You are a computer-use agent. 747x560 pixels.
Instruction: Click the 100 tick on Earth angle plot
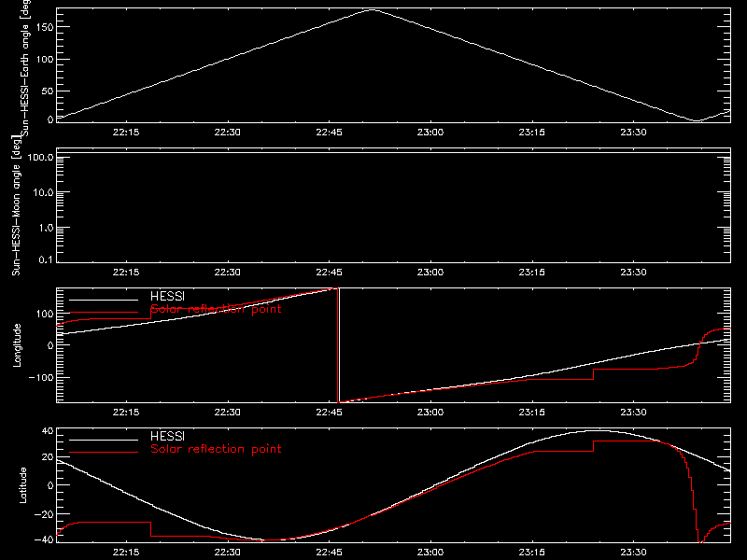coord(44,60)
